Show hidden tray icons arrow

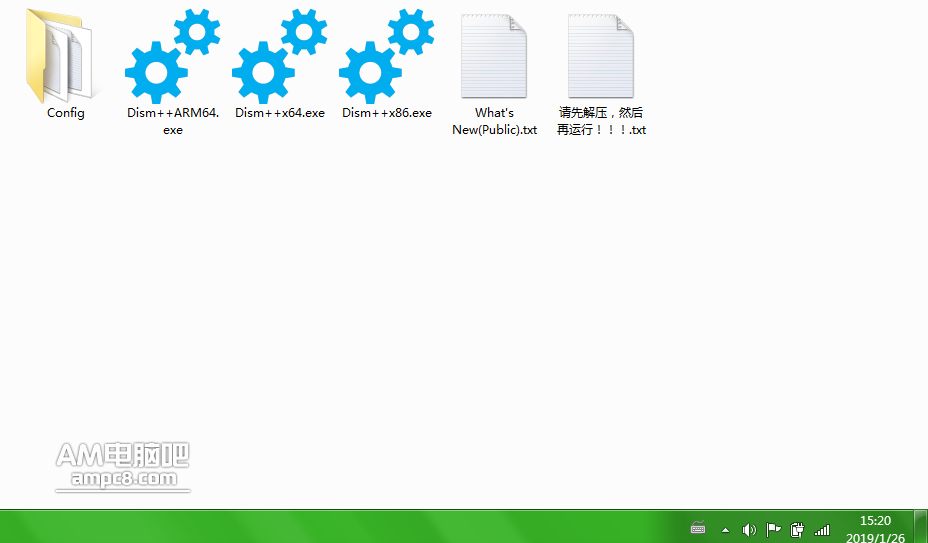point(725,530)
